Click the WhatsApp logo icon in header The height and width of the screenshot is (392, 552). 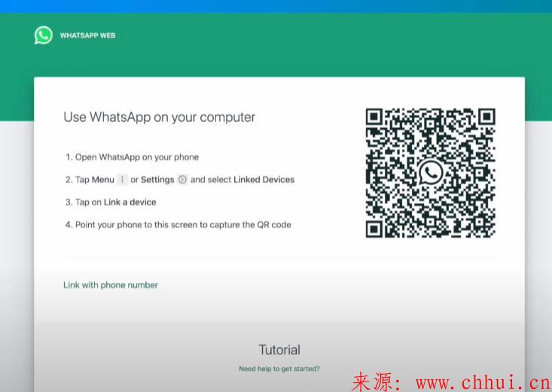tap(44, 35)
